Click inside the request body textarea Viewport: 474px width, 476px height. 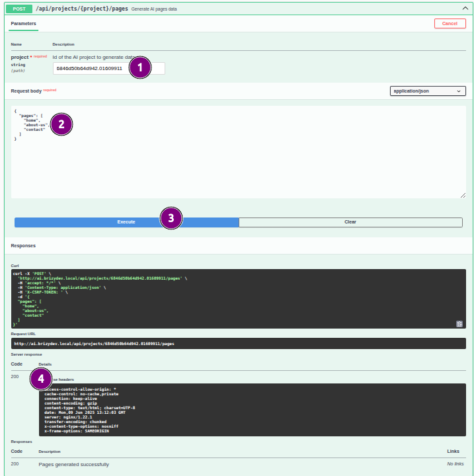tap(239, 152)
